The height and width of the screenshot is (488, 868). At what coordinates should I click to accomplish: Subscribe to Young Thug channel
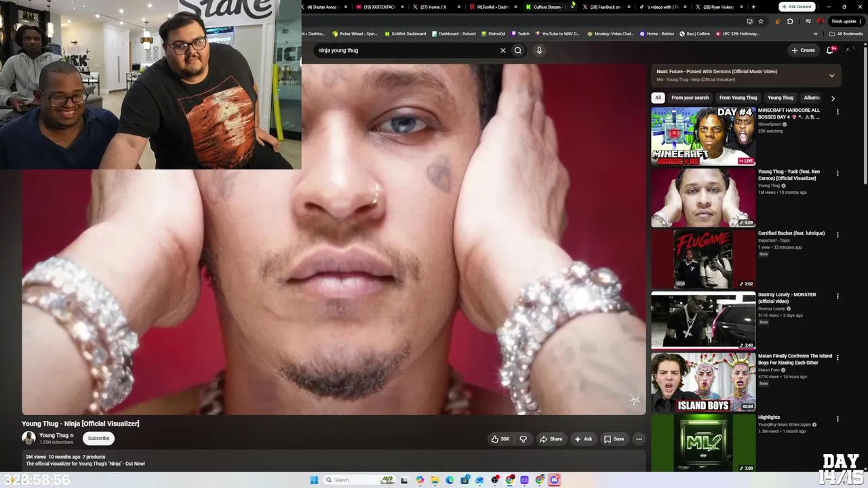pos(98,438)
